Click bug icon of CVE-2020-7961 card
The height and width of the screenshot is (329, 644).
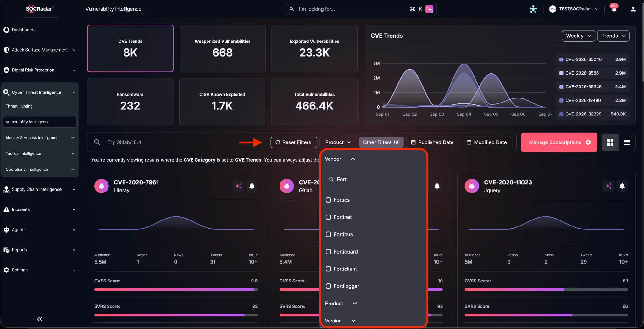(102, 186)
